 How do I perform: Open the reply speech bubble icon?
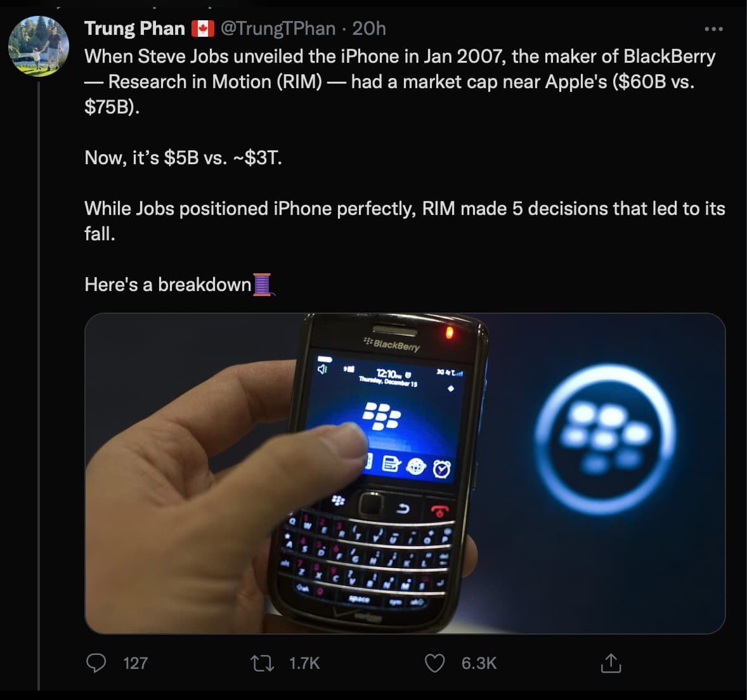[96, 663]
